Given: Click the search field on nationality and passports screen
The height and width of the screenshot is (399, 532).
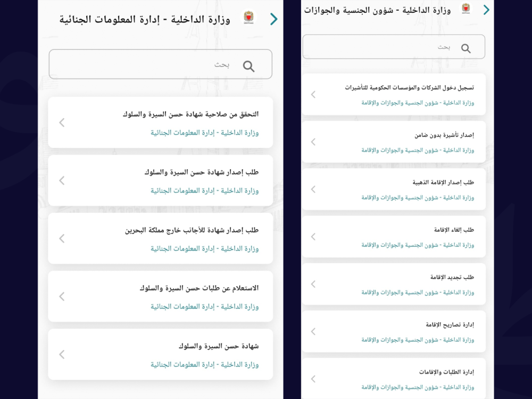Looking at the screenshot, I should coord(394,47).
